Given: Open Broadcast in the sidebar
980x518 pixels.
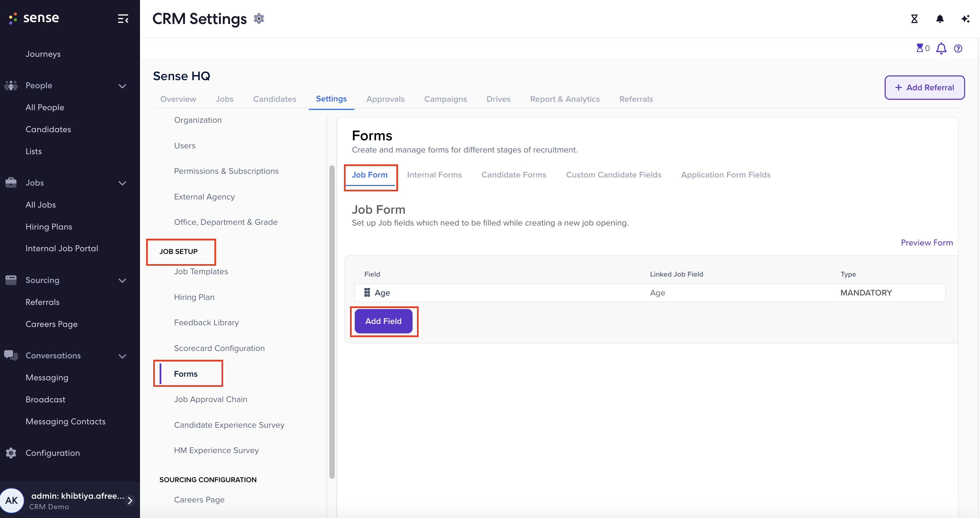Looking at the screenshot, I should (45, 399).
